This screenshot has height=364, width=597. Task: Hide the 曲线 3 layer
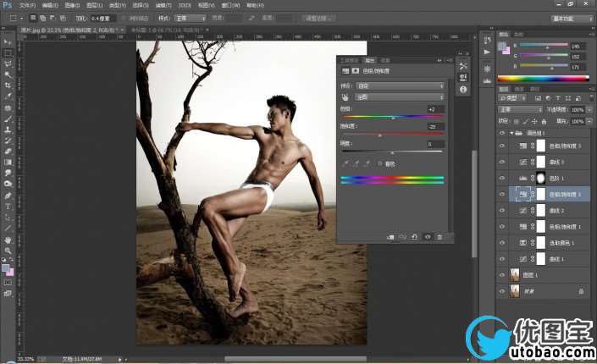(x=502, y=162)
